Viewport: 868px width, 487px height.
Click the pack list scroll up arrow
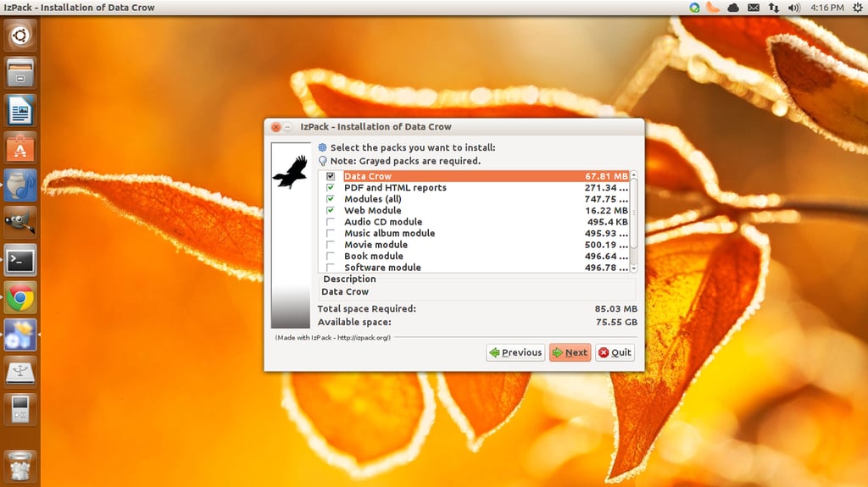pyautogui.click(x=634, y=174)
